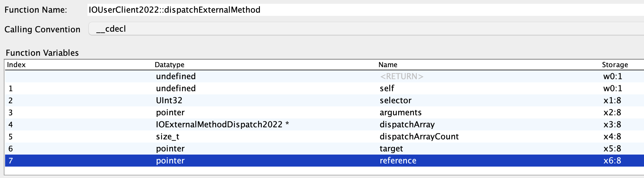Click the Storage column header
Image resolution: width=644 pixels, height=178 pixels.
click(x=615, y=65)
